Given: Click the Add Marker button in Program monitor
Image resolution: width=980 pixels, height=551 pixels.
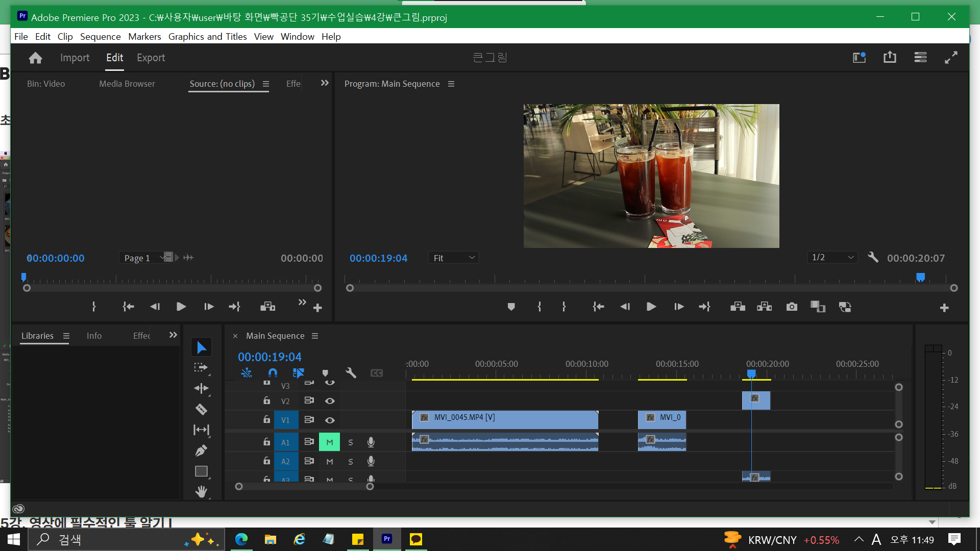Looking at the screenshot, I should click(511, 307).
